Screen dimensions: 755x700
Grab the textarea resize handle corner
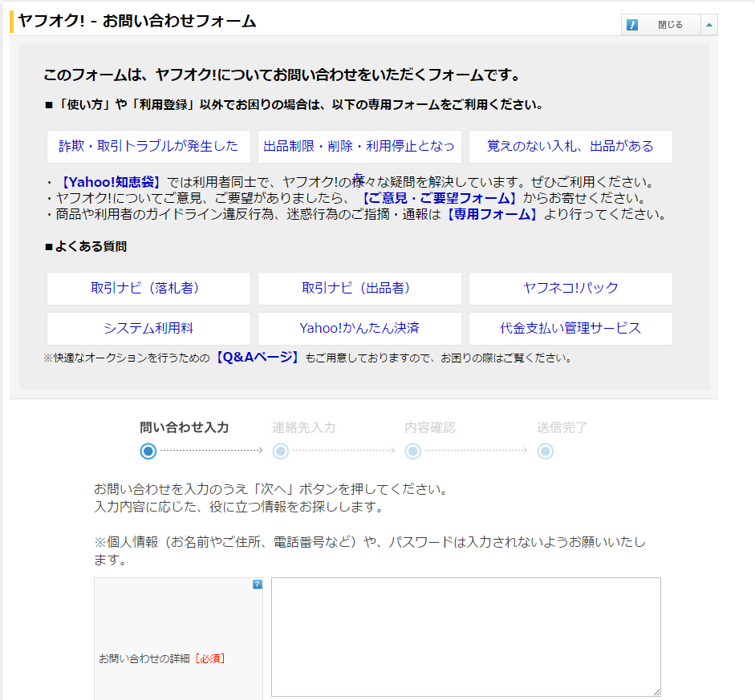tap(656, 692)
